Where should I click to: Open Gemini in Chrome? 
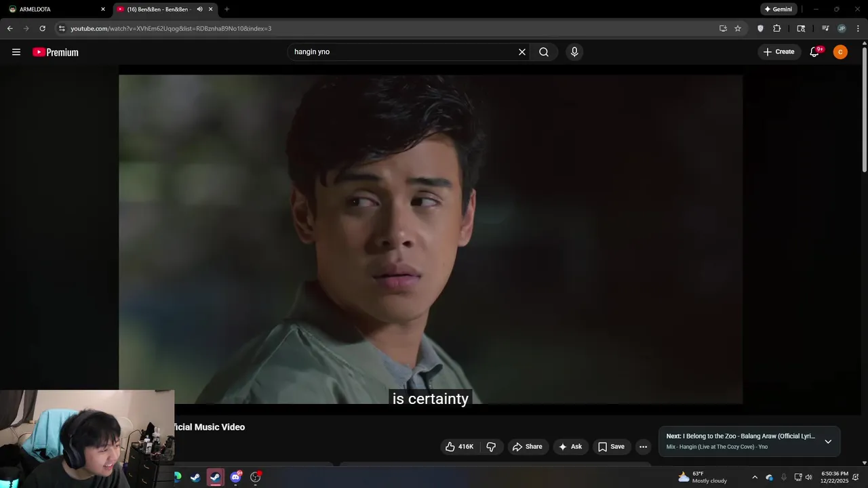[x=778, y=9]
